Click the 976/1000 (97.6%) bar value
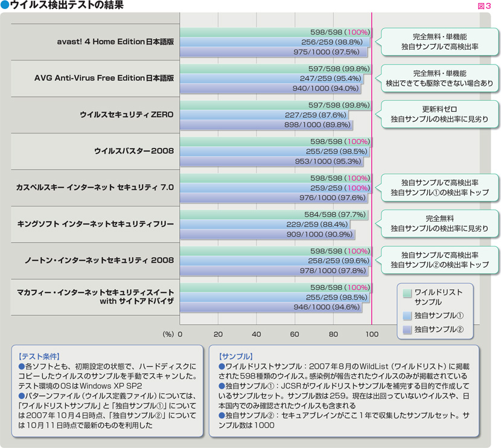This screenshot has height=448, width=501. pos(333,197)
